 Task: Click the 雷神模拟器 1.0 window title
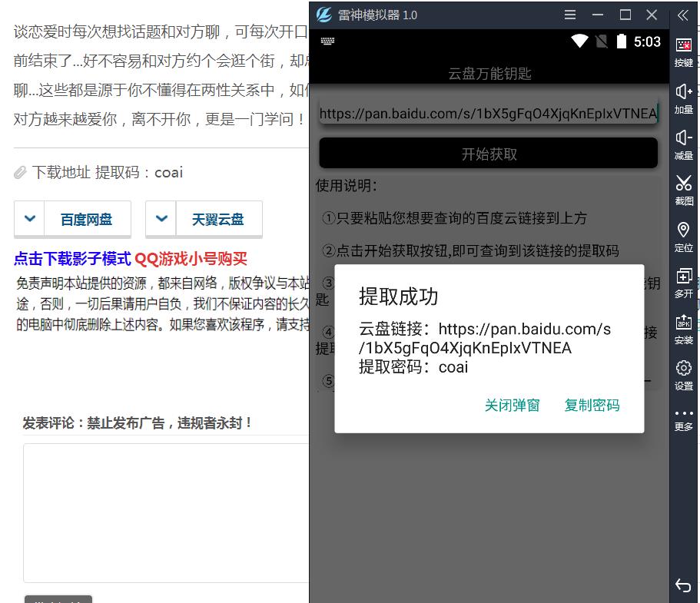coord(377,15)
